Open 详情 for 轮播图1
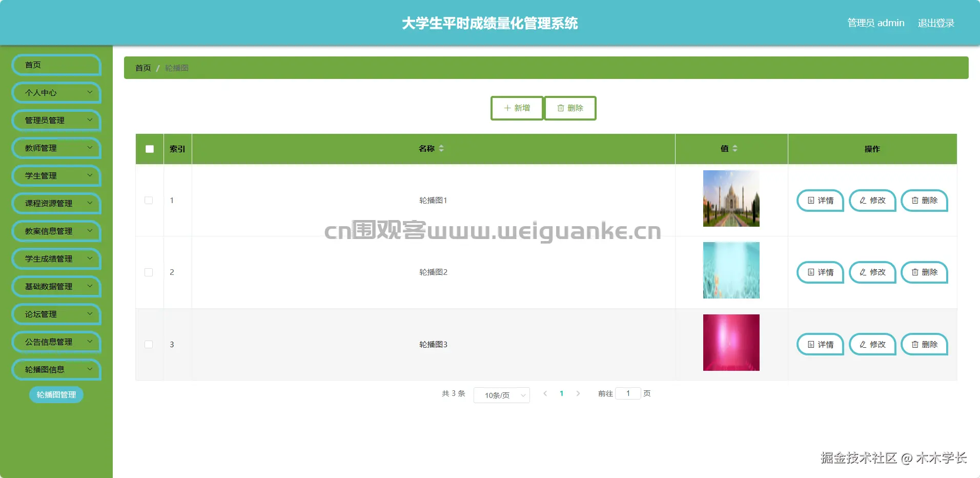Screen dimensions: 980x478 (820, 201)
